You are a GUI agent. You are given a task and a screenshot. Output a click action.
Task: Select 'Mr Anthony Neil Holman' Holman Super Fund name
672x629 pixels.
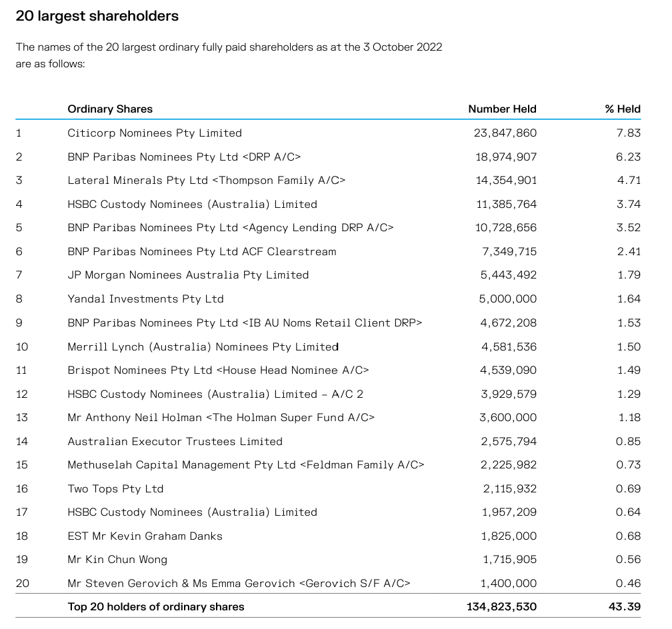pyautogui.click(x=221, y=418)
